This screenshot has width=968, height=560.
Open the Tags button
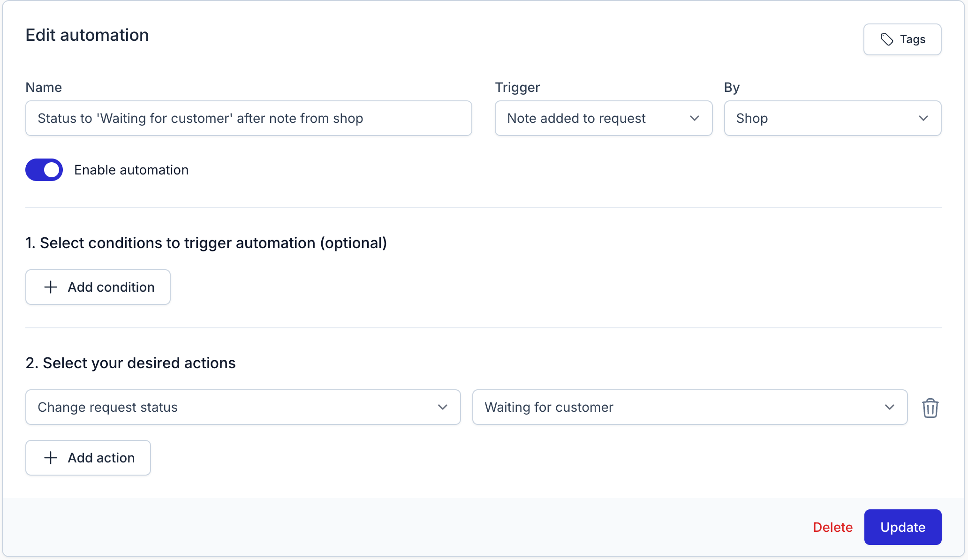[902, 39]
